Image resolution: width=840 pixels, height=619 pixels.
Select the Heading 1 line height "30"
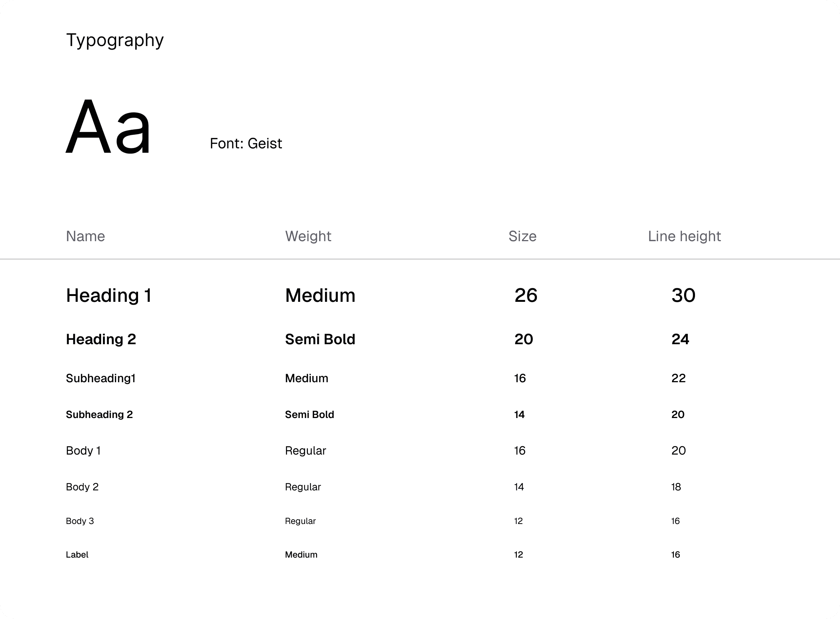click(x=683, y=295)
